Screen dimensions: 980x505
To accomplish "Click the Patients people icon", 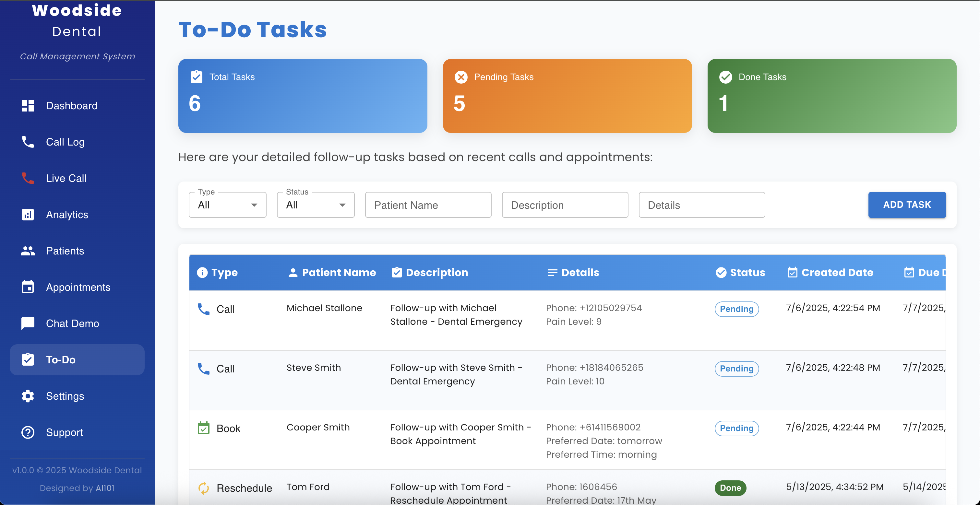I will (28, 251).
